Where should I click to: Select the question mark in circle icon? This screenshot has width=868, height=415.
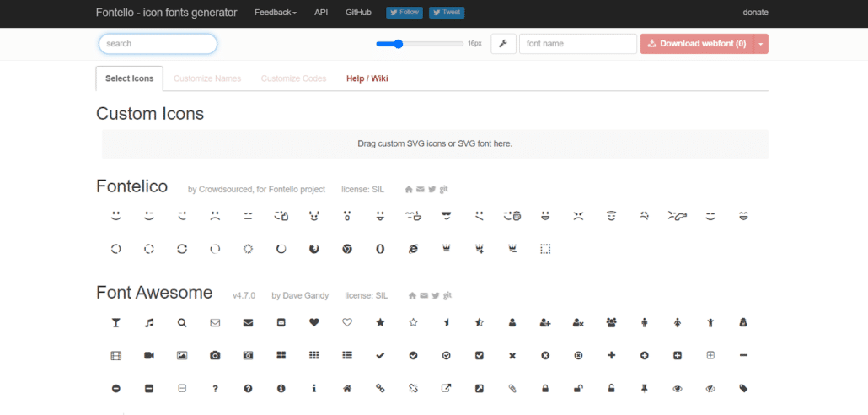tap(248, 389)
